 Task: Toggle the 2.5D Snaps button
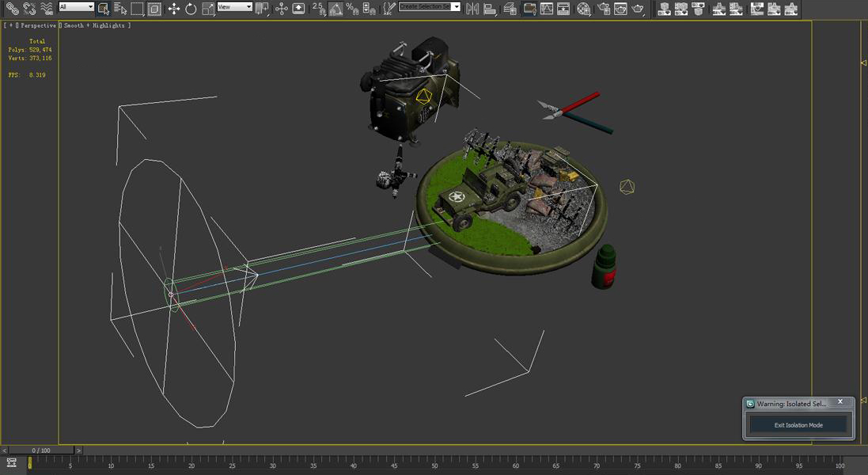(x=318, y=8)
